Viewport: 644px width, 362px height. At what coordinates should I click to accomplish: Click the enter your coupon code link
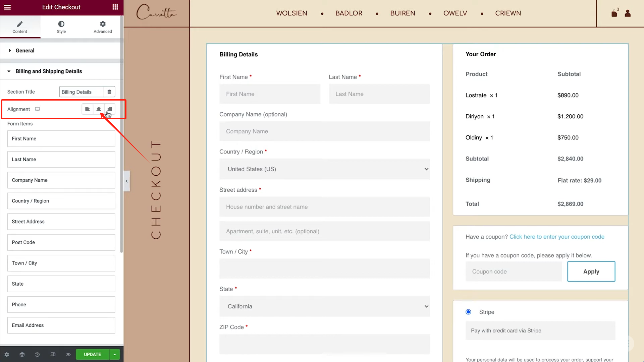click(x=557, y=237)
